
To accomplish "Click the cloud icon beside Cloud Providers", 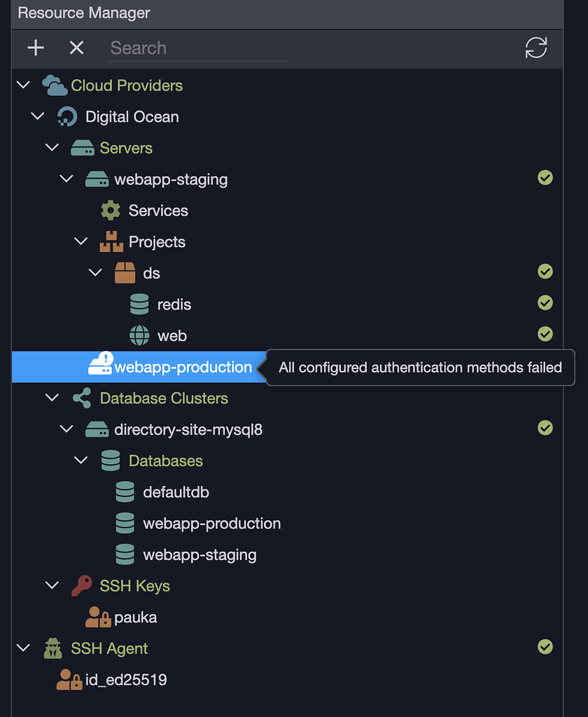I will [x=52, y=84].
